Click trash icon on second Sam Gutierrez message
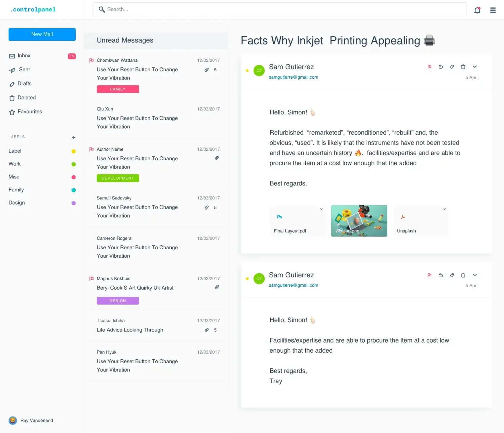The width and height of the screenshot is (504, 433). click(463, 275)
